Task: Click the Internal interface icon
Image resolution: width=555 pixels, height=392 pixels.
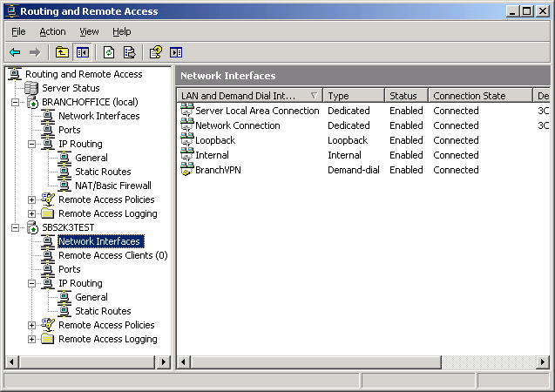Action: point(186,155)
